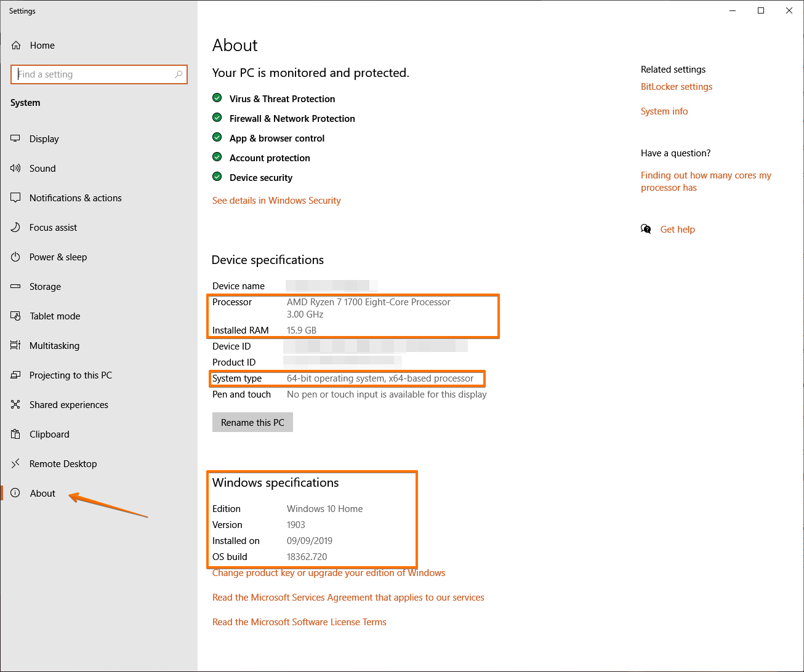Click the Focus assist moon icon
This screenshot has width=804, height=672.
point(15,228)
